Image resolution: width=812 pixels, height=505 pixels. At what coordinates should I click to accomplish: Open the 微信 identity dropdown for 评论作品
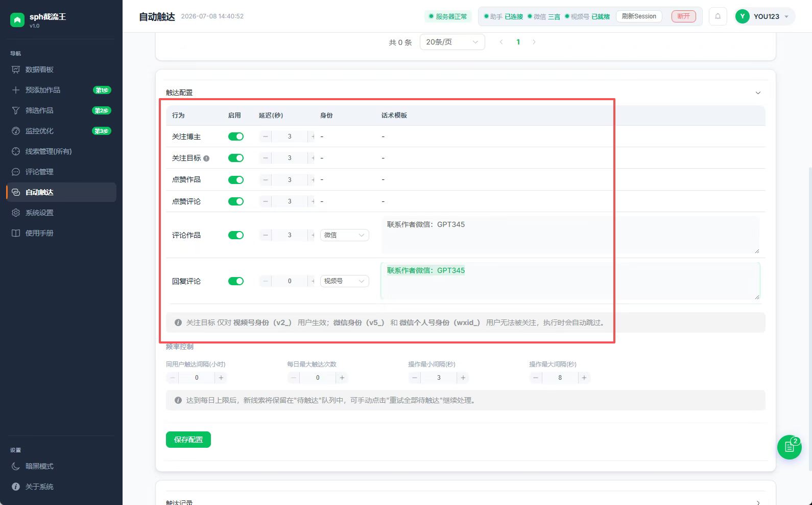click(345, 235)
